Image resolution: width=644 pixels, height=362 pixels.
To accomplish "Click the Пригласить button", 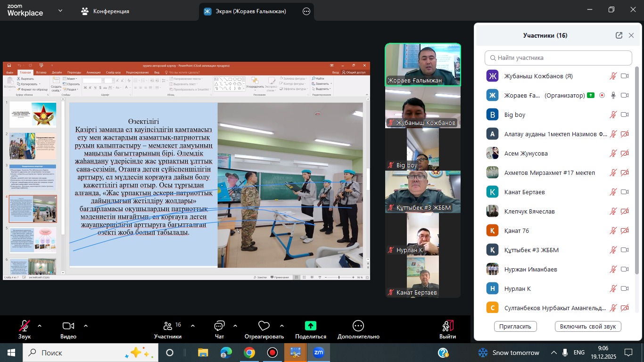I will point(515,326).
